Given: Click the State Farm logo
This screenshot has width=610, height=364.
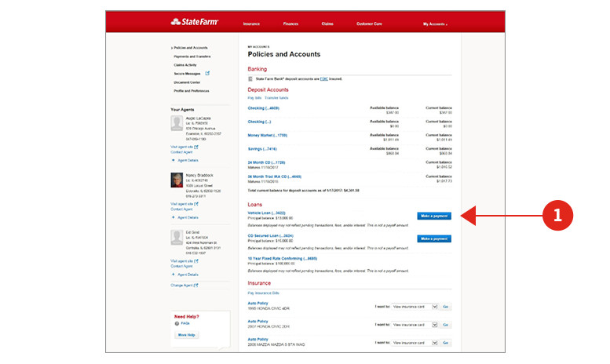Looking at the screenshot, I should (195, 22).
